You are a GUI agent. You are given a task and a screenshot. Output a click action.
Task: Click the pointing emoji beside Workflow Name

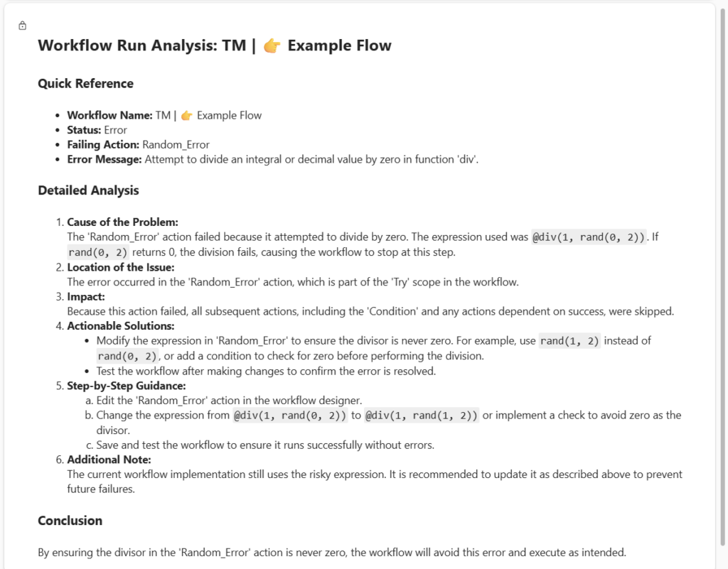click(x=187, y=116)
